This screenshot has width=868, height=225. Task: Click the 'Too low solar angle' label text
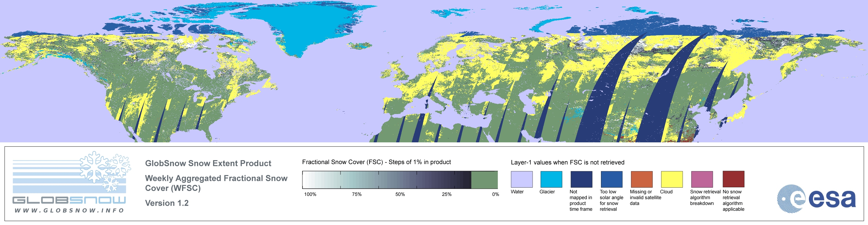pyautogui.click(x=612, y=200)
